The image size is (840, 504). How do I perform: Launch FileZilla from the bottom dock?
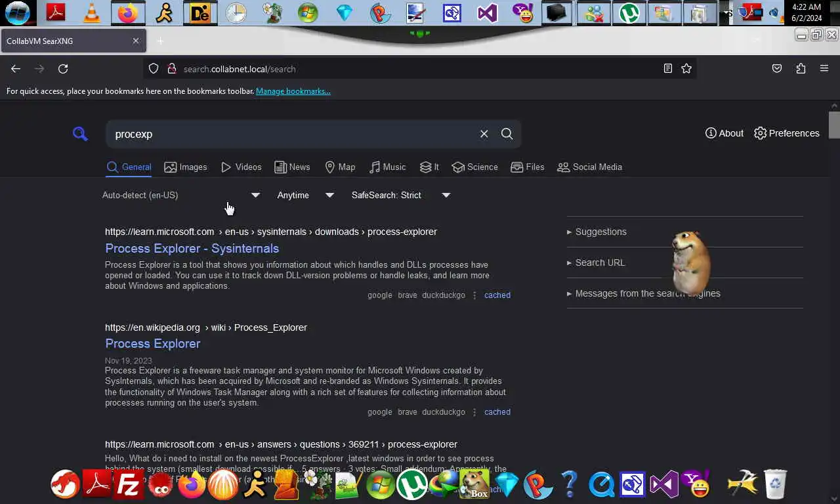coord(129,485)
